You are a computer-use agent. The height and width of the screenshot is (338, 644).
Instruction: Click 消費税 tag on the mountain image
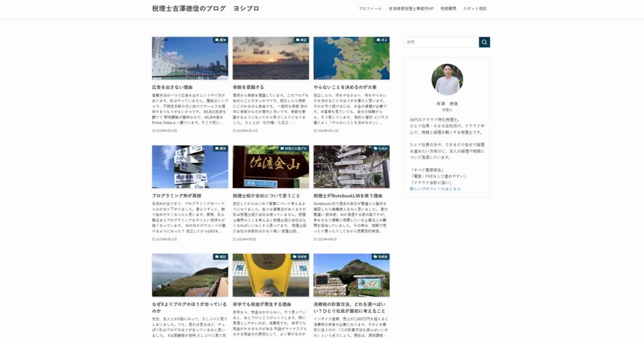click(380, 257)
